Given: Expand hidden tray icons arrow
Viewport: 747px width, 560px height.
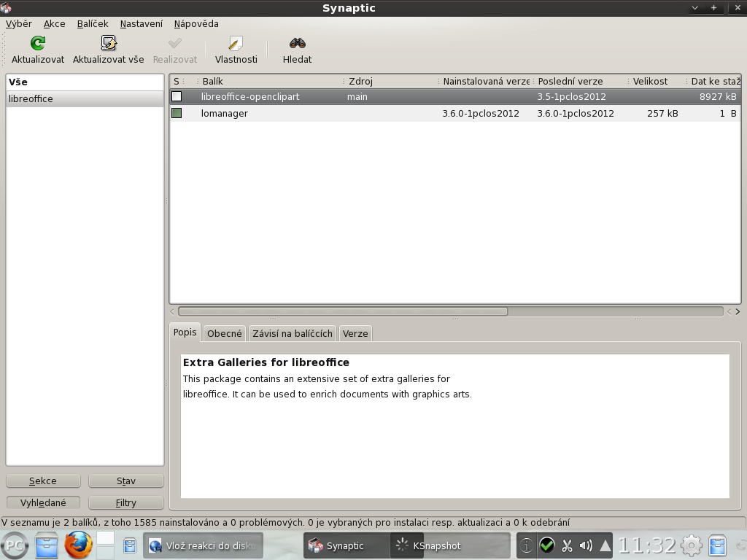Looking at the screenshot, I should point(605,545).
